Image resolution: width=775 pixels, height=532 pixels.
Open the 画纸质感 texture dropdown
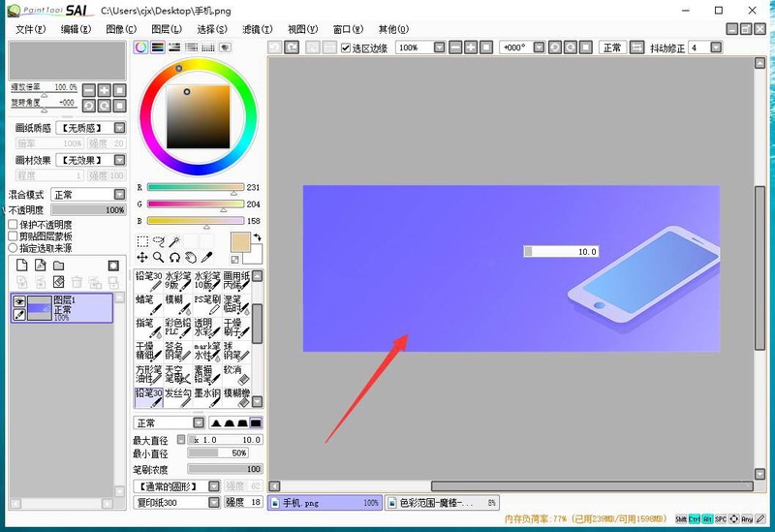[119, 128]
